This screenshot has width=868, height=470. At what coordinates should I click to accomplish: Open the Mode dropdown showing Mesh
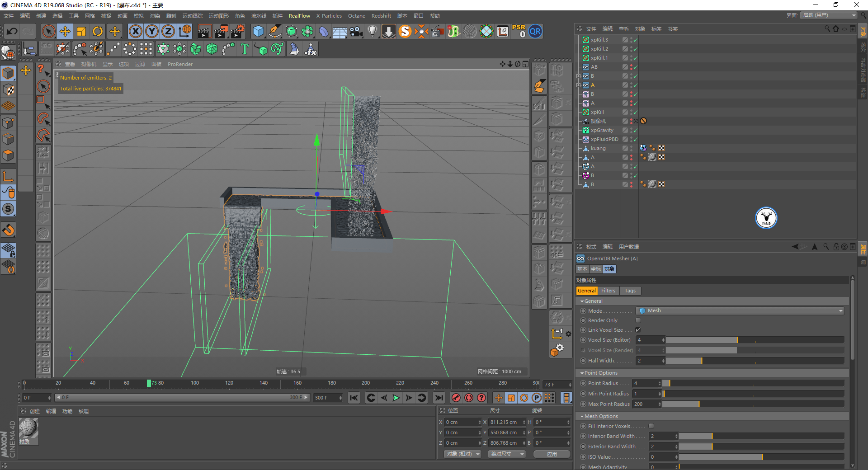click(x=740, y=311)
